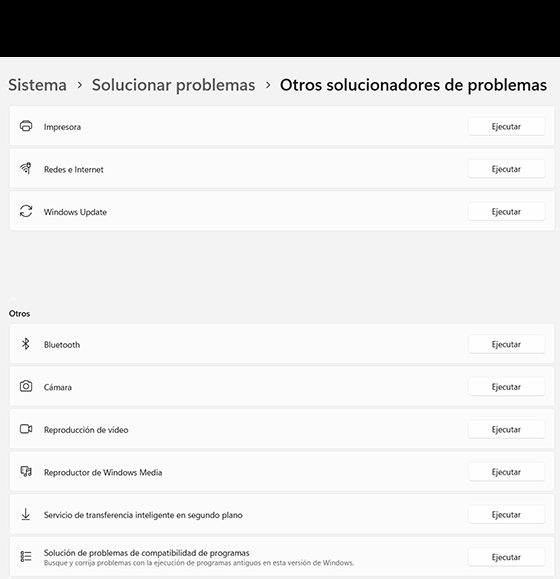560x579 pixels.
Task: Click the printer icon beside Impresora
Action: coord(26,126)
